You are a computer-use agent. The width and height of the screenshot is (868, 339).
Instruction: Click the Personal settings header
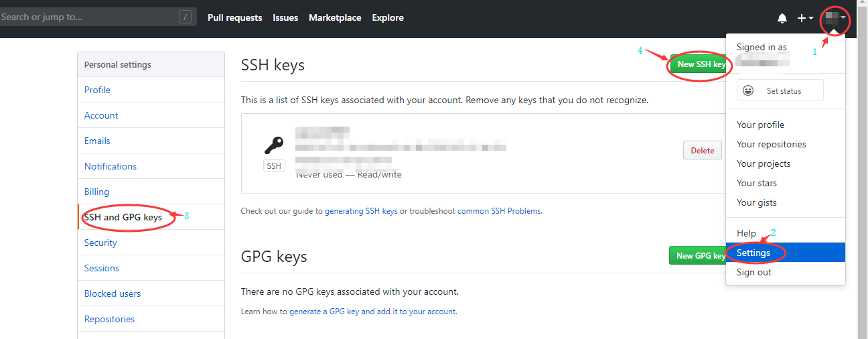(118, 65)
